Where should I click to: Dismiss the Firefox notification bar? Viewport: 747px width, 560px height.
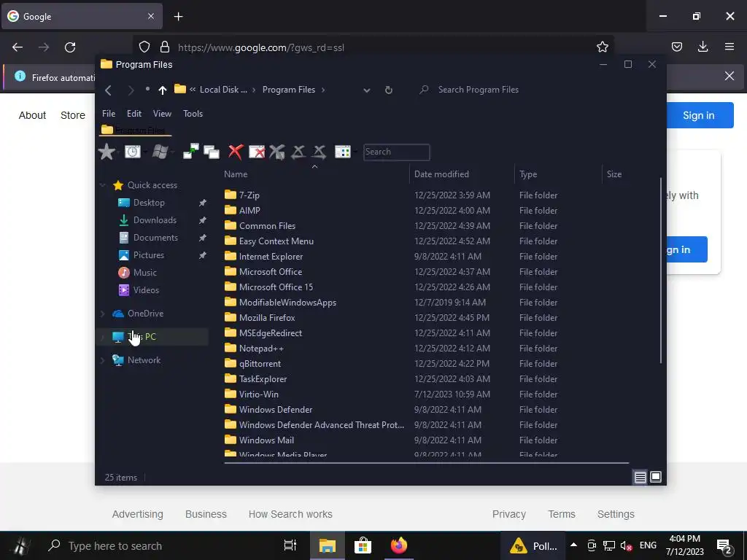[x=729, y=76]
